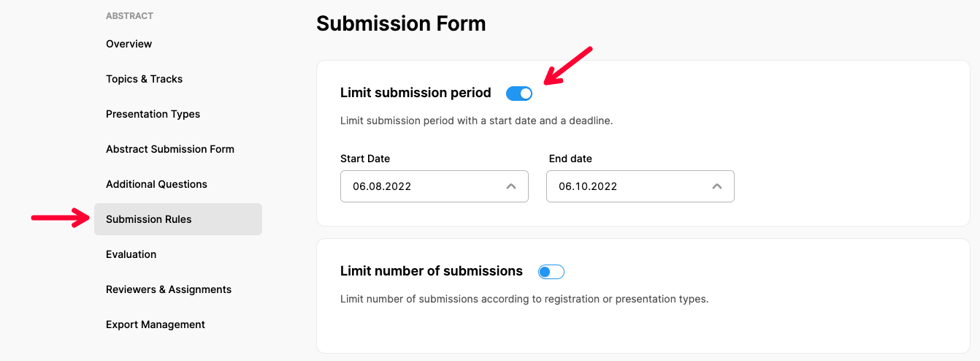
Task: Open the Evaluation section
Action: click(x=131, y=254)
